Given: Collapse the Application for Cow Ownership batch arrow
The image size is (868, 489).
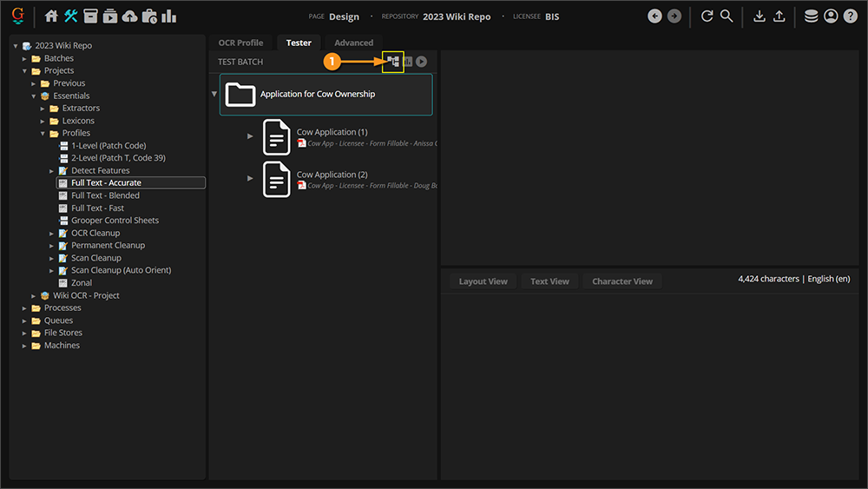Looking at the screenshot, I should tap(214, 94).
